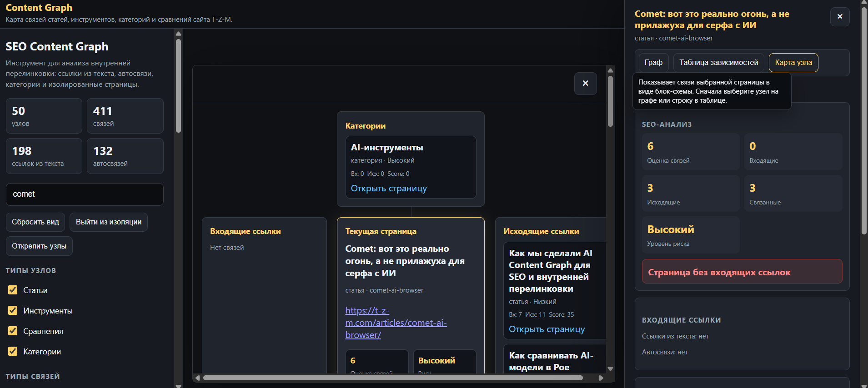Viewport: 868px width, 388px height.
Task: Open the t-z-m.com comet-ai-browser URL link
Action: click(396, 323)
